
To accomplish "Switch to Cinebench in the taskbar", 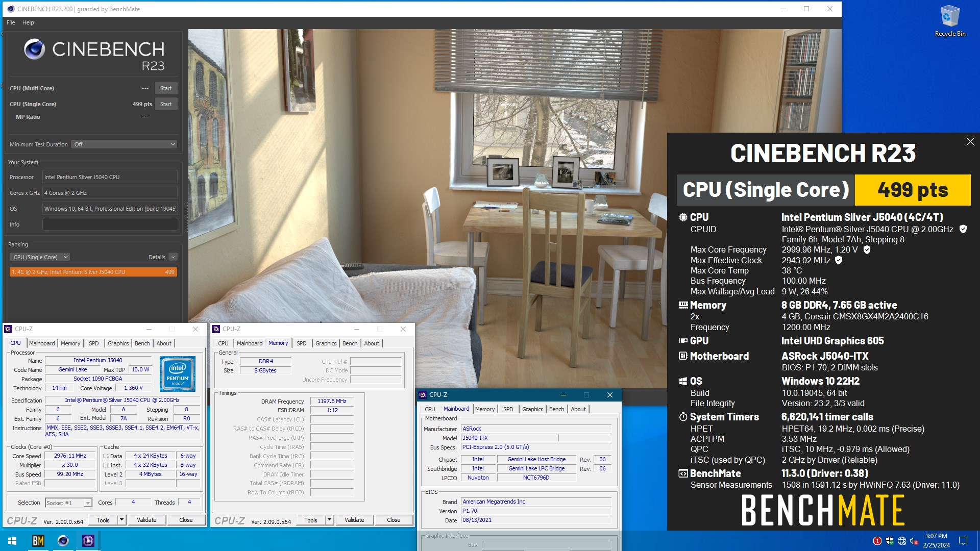I will 63,541.
